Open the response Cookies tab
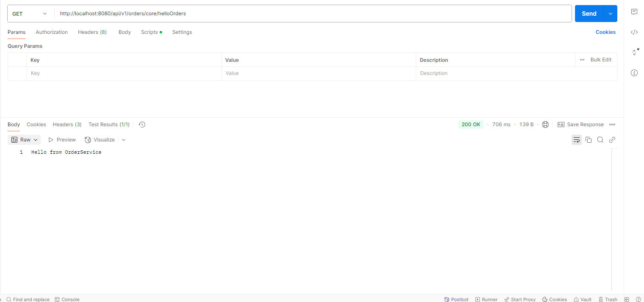 (36, 125)
